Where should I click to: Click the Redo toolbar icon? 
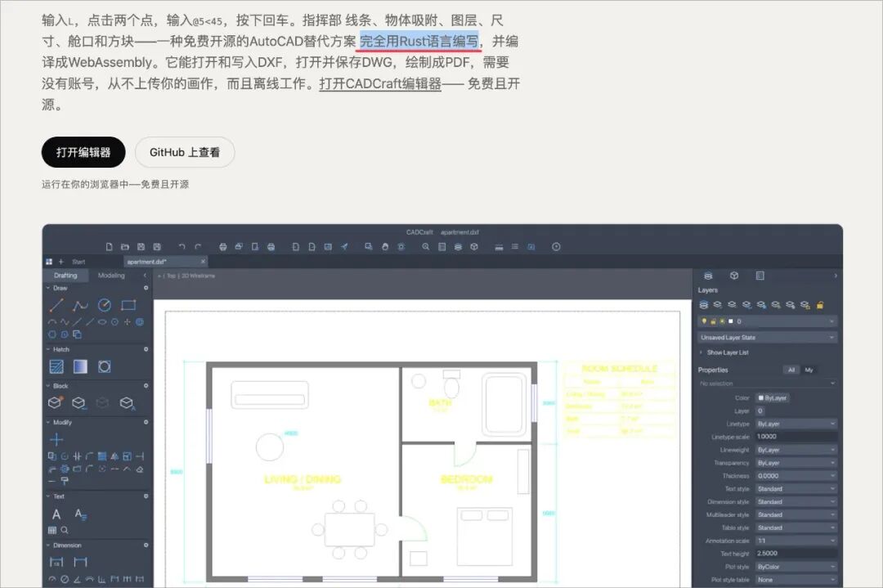pos(198,247)
